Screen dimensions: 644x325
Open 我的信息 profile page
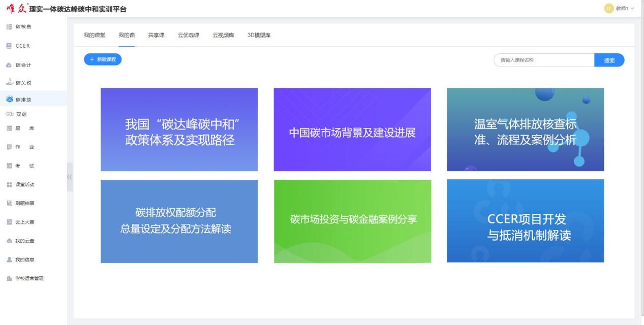[24, 259]
